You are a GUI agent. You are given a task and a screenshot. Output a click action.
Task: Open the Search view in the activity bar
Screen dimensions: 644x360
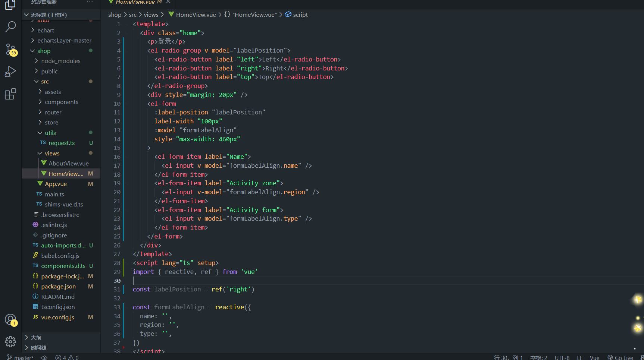point(10,26)
